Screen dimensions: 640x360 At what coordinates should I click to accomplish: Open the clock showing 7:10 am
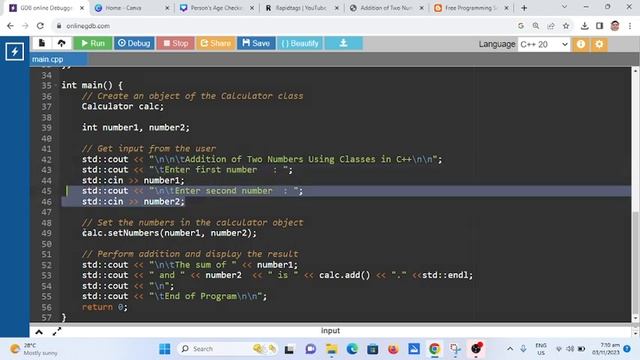click(606, 349)
